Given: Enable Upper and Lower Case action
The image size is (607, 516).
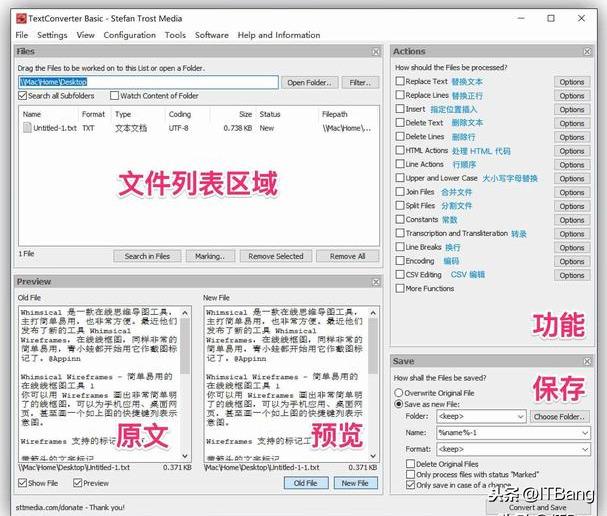Looking at the screenshot, I should (400, 178).
